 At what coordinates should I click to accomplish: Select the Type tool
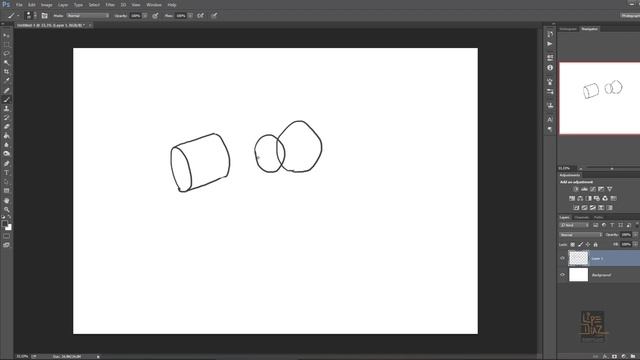pos(7,173)
